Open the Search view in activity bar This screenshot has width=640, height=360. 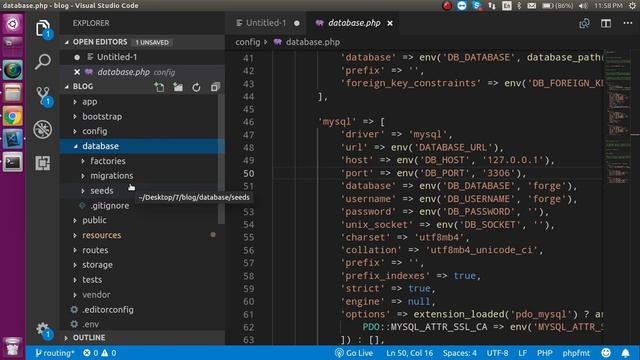point(43,62)
